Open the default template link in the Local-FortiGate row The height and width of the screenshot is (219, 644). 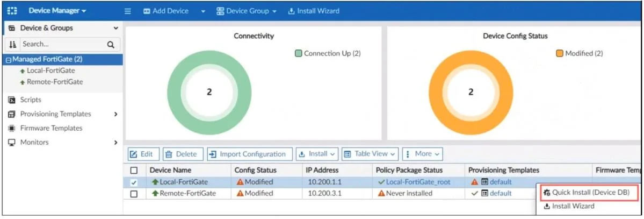point(501,182)
